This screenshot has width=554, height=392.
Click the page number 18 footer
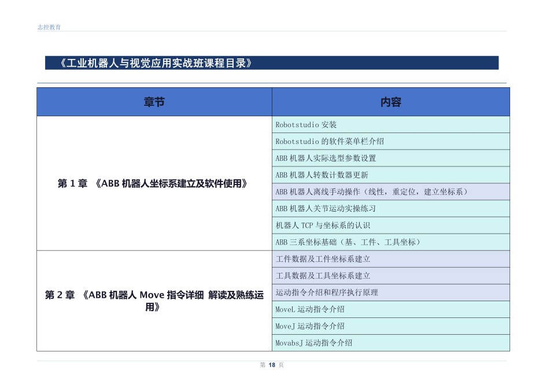click(x=272, y=365)
